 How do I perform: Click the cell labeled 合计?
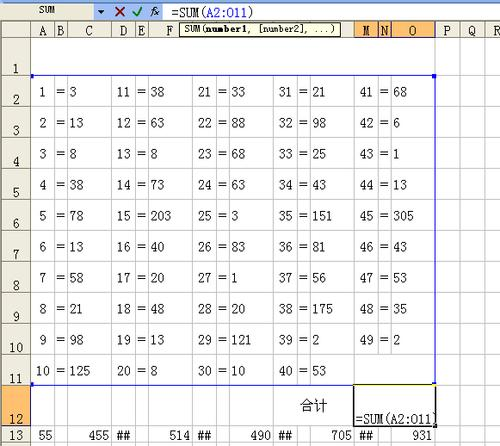[313, 406]
